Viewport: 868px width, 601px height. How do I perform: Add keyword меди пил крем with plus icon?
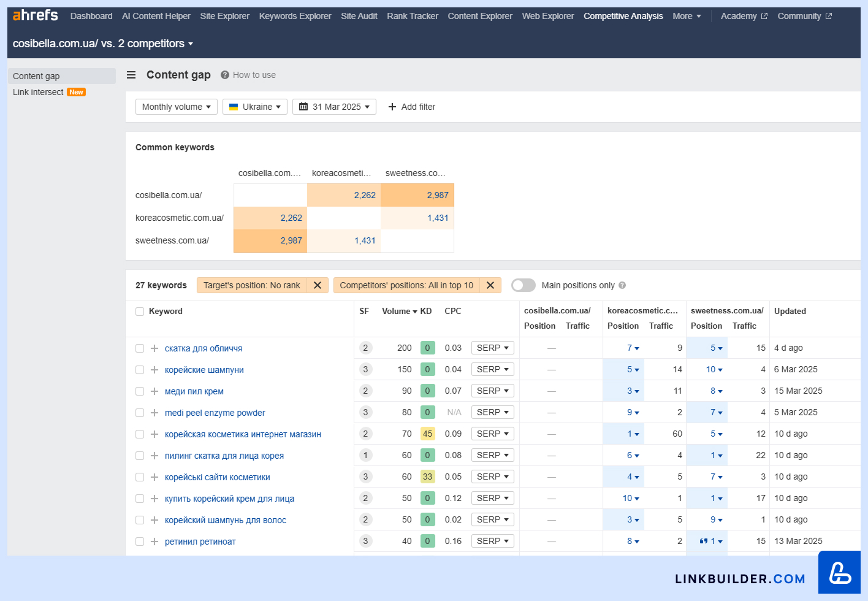coord(154,391)
